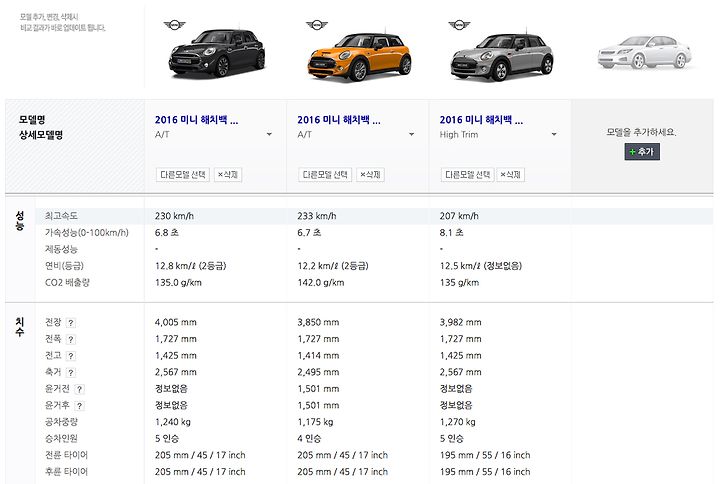Click the 공차중량 row label
Viewport: 720px width, 484px height.
tap(61, 422)
